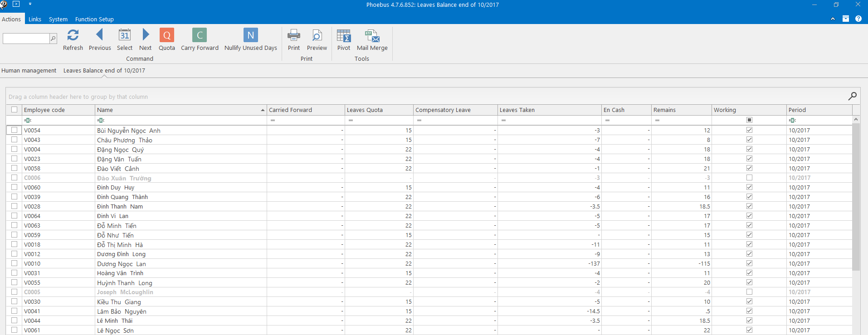Click Leaves Quota filter equals icon
This screenshot has width=868, height=335.
point(351,120)
